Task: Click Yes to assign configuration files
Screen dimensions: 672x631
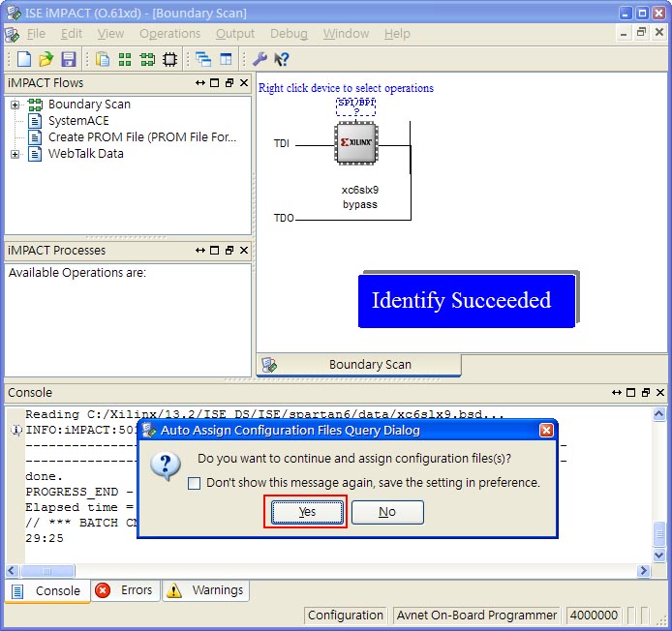Action: point(307,512)
